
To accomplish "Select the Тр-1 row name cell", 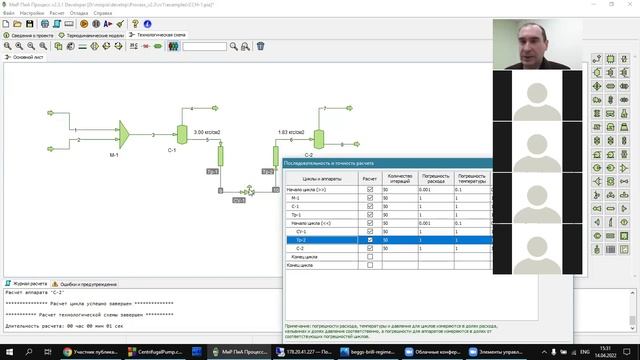I will [322, 215].
